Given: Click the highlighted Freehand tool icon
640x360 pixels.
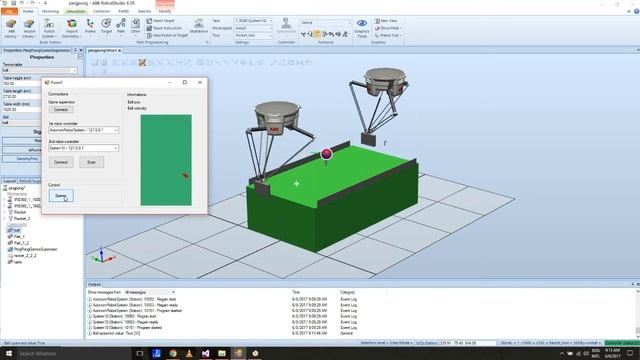Looking at the screenshot, I should (317, 34).
